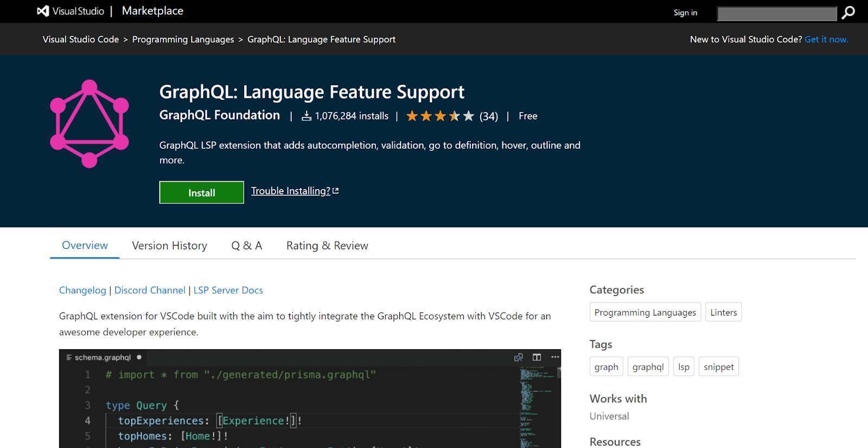Click the star rating icons
The image size is (868, 448).
coord(440,116)
